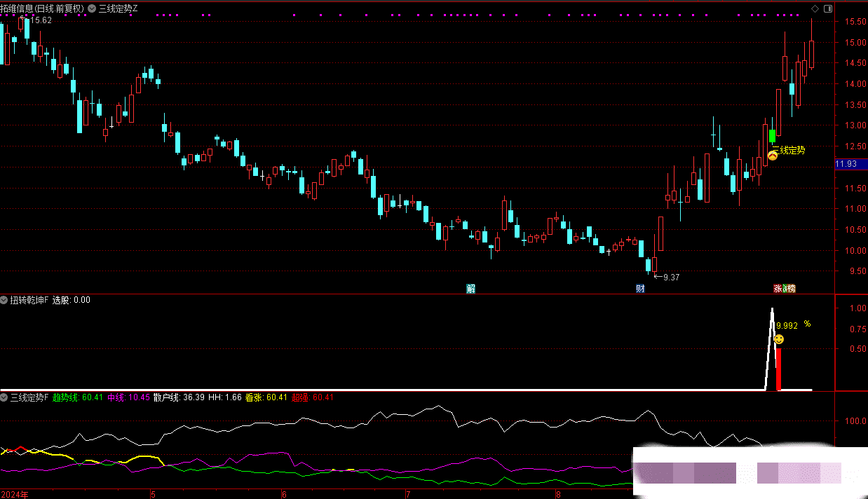Click the 榜 ranking marker under the chart
The width and height of the screenshot is (868, 499).
coord(791,288)
